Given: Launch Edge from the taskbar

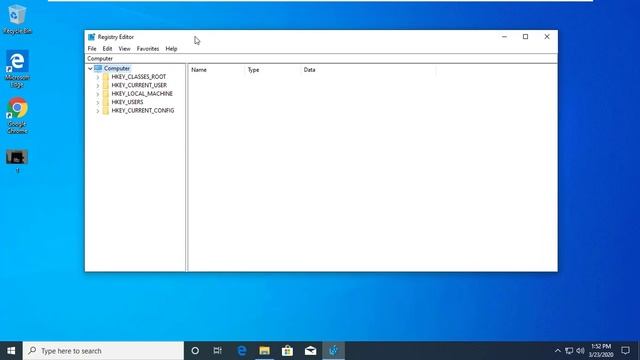Looking at the screenshot, I should click(242, 351).
